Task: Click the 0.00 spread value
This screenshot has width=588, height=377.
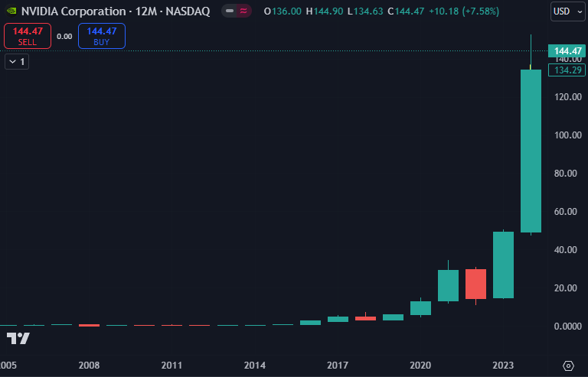Action: (x=64, y=36)
